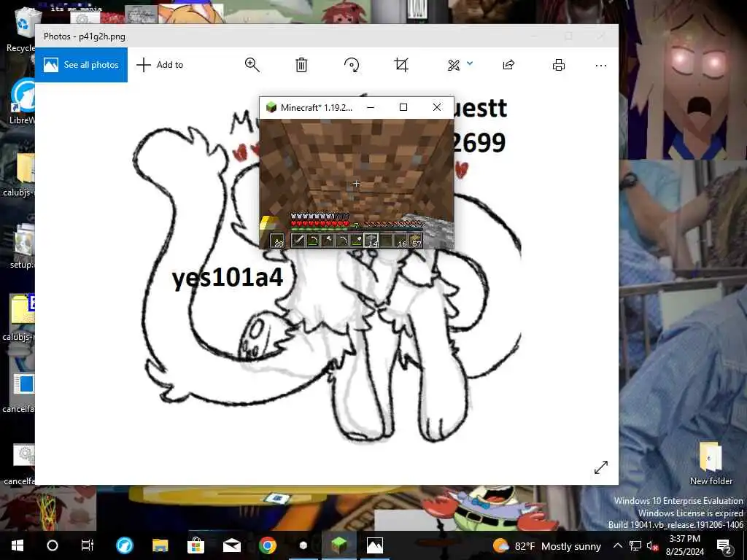The height and width of the screenshot is (560, 747).
Task: Switch to Minecraft on the taskbar
Action: point(338,545)
